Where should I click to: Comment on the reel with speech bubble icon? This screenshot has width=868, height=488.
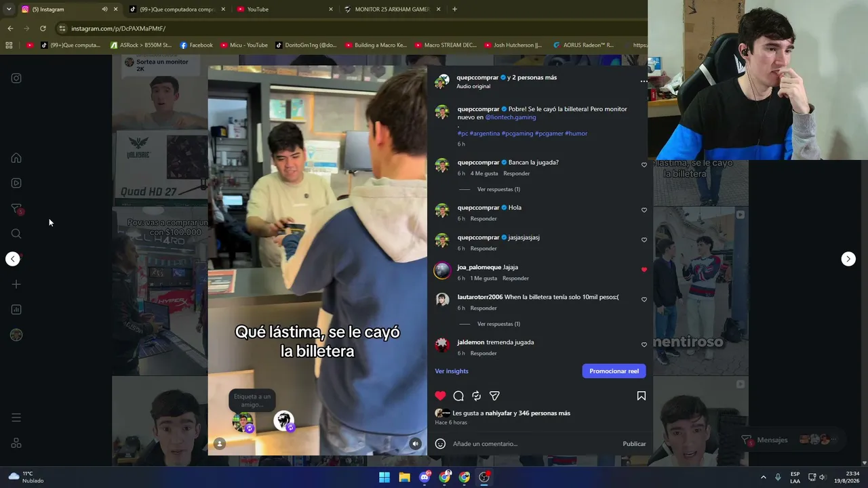point(458,396)
